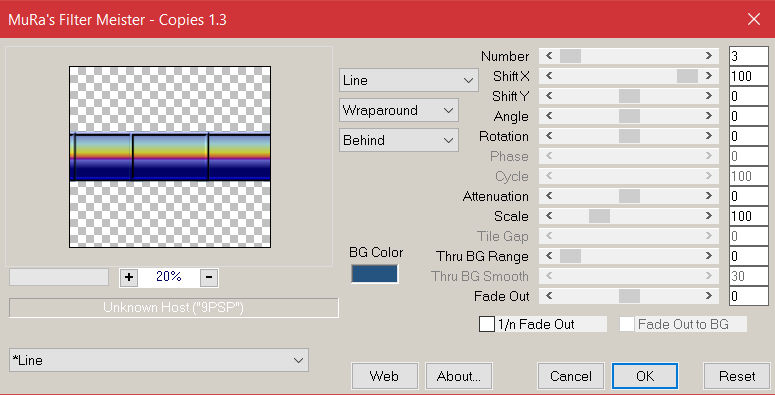Click right arrow on Number slider
The height and width of the screenshot is (395, 775).
709,56
